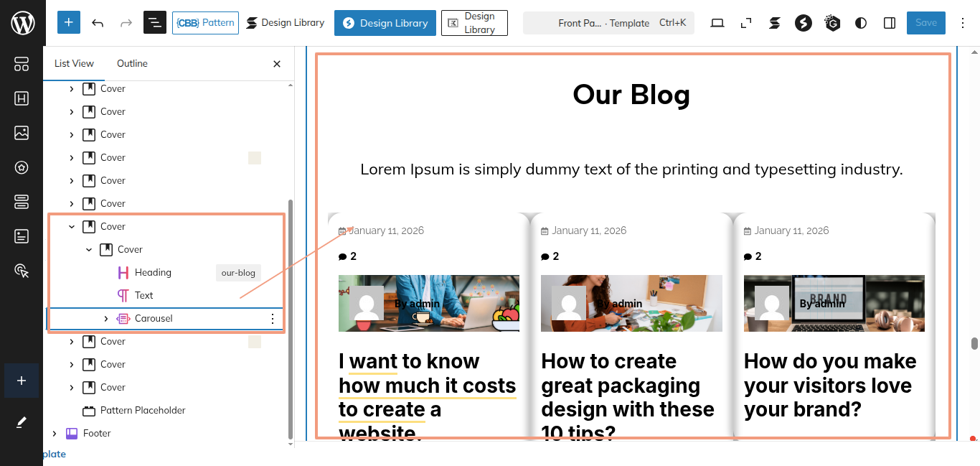Screen dimensions: 980x466
Task: Open the device preview laptop icon
Action: coord(717,23)
